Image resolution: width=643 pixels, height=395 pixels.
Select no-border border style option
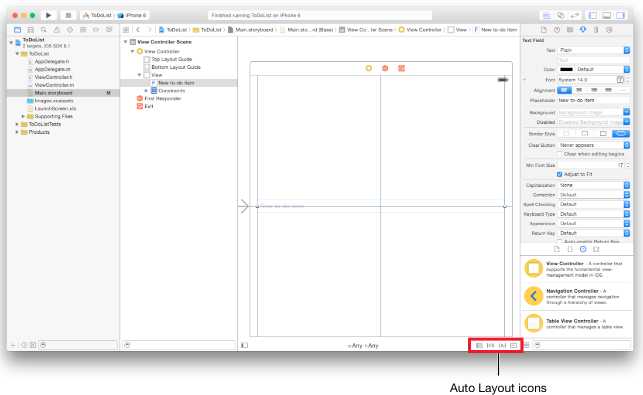pyautogui.click(x=567, y=134)
